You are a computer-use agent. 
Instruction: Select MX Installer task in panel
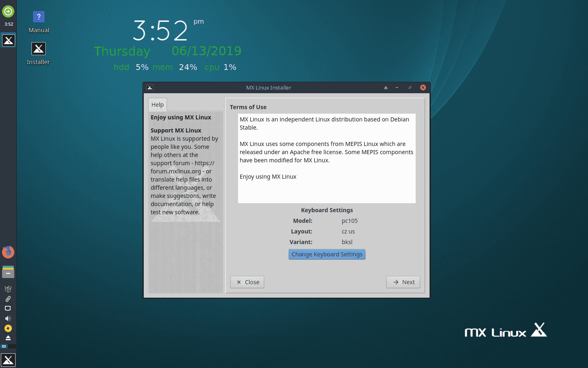[x=8, y=40]
